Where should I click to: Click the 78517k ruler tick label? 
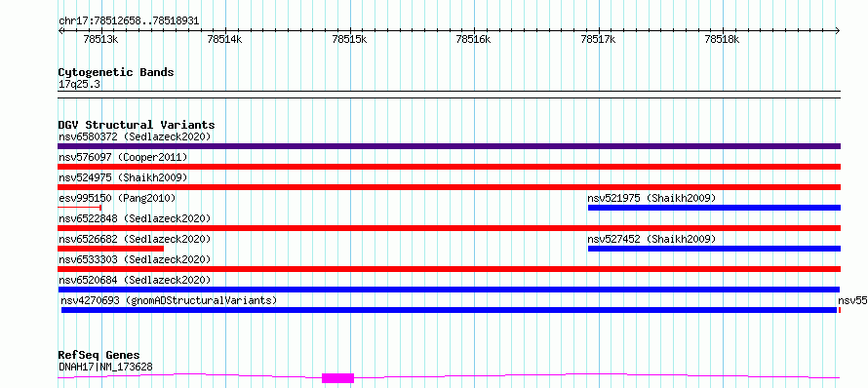pos(598,39)
